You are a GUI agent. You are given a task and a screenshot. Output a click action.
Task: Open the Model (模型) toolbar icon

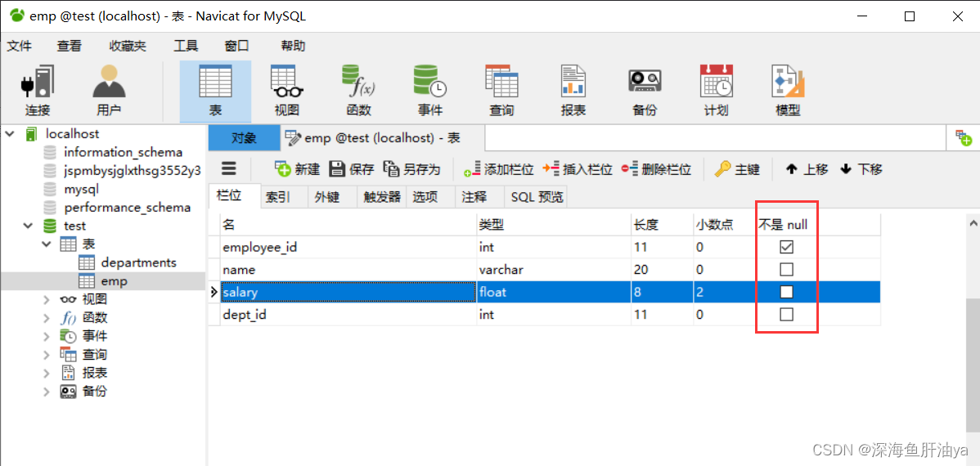(x=788, y=91)
